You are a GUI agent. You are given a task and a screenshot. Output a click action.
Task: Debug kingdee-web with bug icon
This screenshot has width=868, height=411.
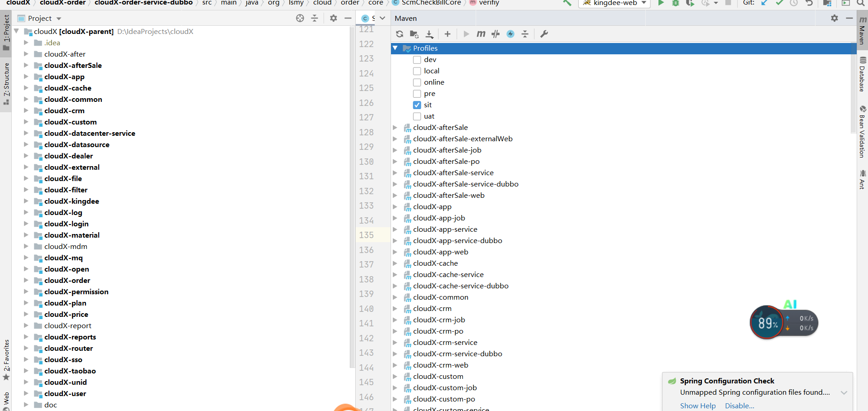676,3
